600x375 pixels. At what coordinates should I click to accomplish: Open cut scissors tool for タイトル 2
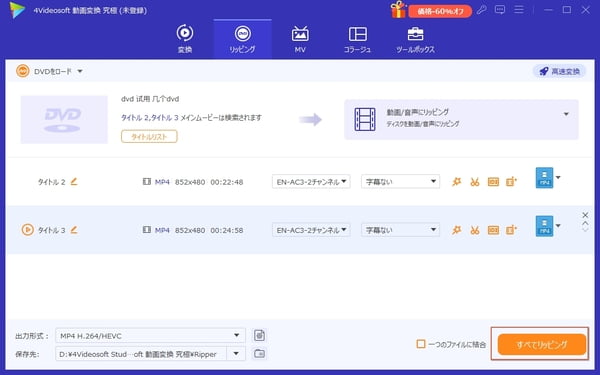coord(475,182)
